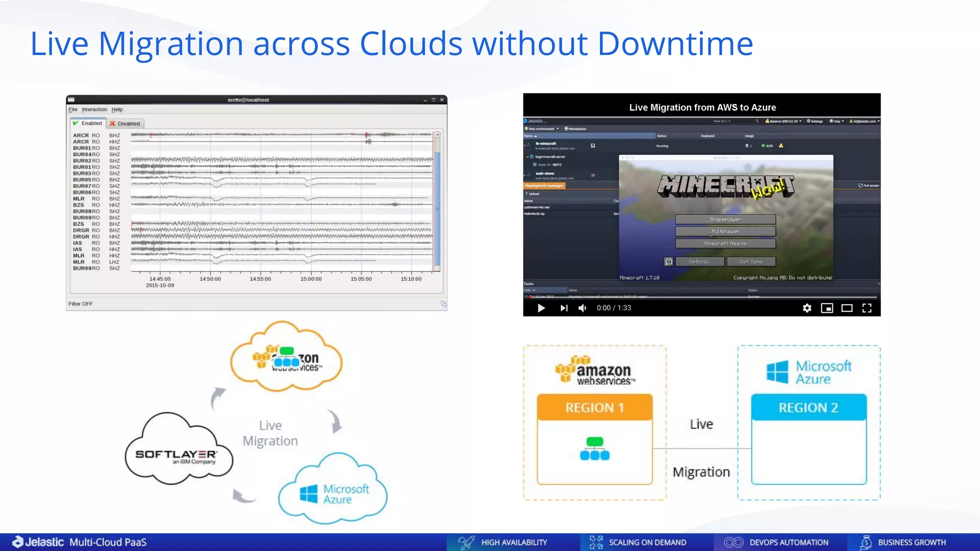
Task: Select the ARCR RO BHZ trace row
Action: [252, 135]
